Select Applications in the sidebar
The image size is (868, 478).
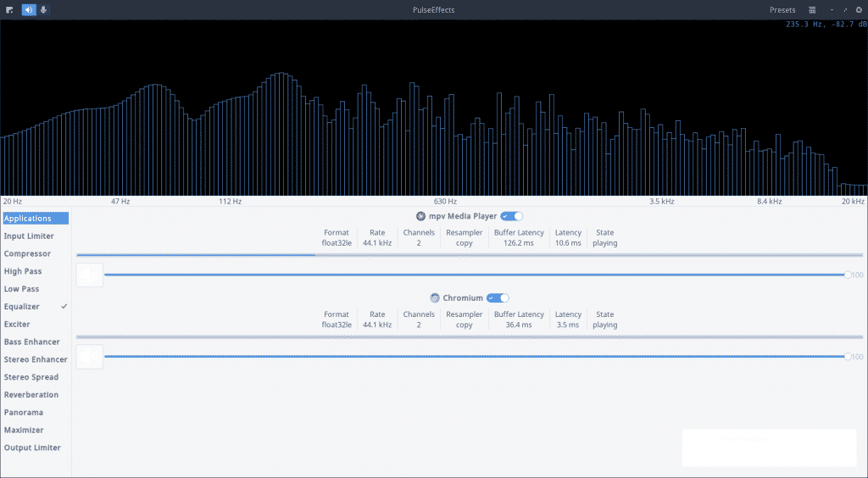click(x=36, y=219)
